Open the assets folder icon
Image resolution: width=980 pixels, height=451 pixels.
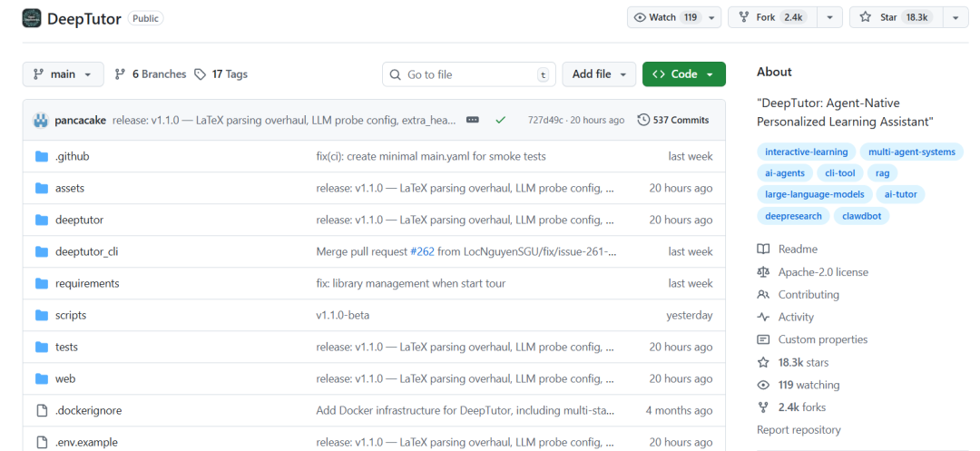tap(42, 188)
